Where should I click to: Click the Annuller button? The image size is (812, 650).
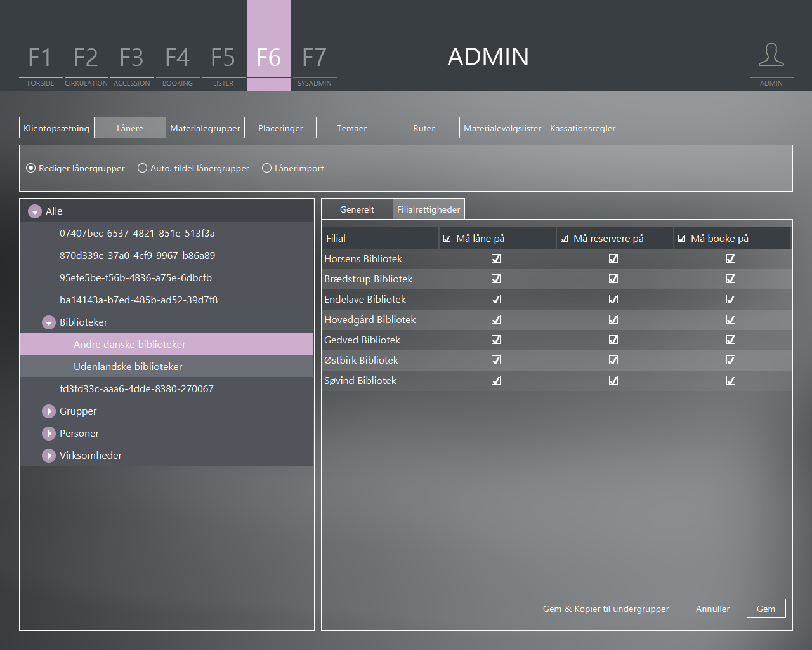tap(712, 609)
